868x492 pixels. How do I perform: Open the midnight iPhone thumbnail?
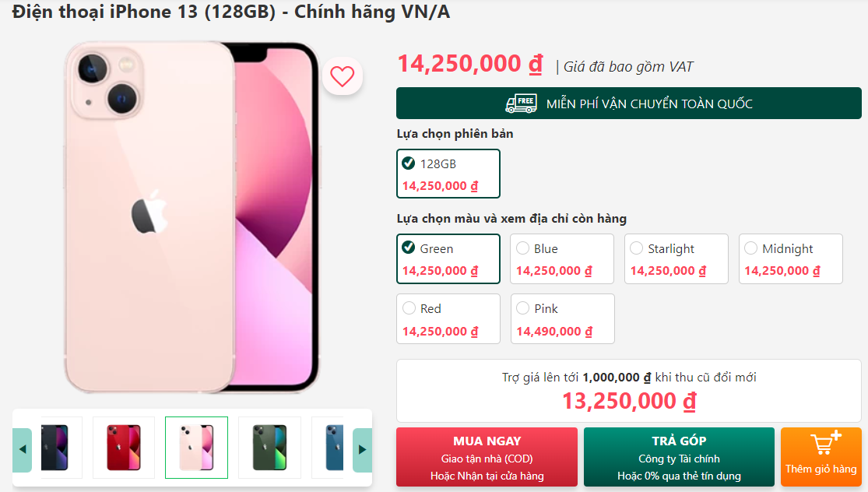pyautogui.click(x=61, y=447)
